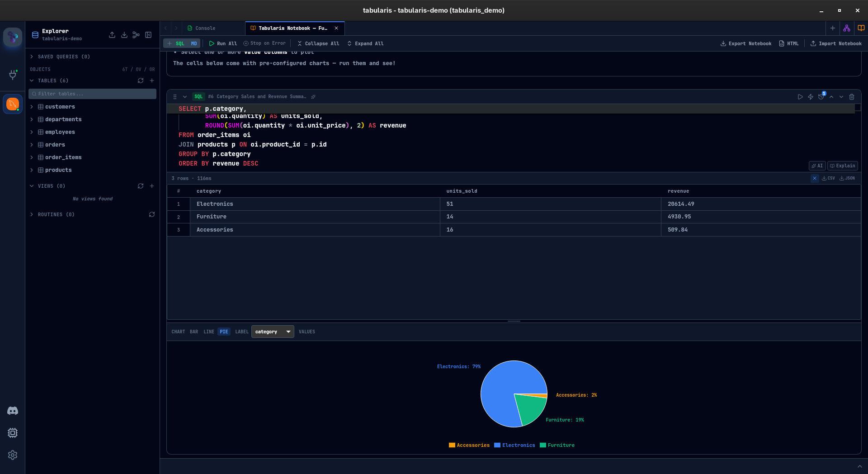The width and height of the screenshot is (868, 474).
Task: Expand the customers table
Action: (32, 107)
